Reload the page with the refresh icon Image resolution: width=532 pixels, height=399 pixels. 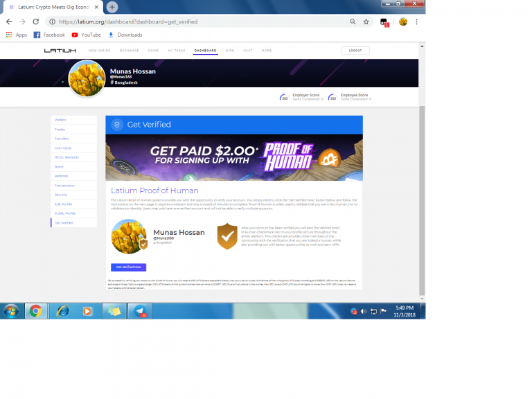tap(35, 21)
